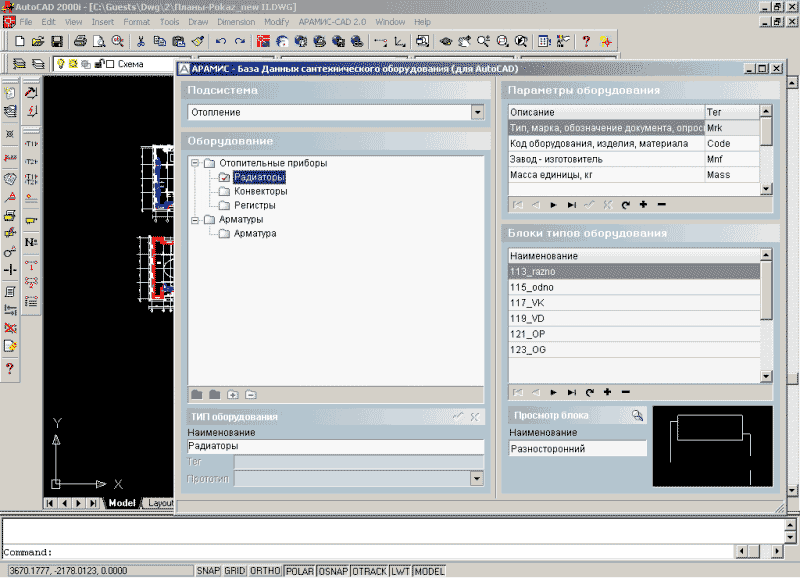
Task: Collapse the Арматуры tree node
Action: [195, 220]
